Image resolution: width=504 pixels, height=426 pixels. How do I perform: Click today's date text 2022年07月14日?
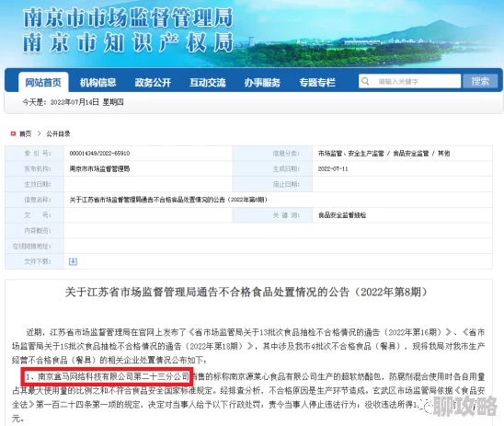[74, 102]
